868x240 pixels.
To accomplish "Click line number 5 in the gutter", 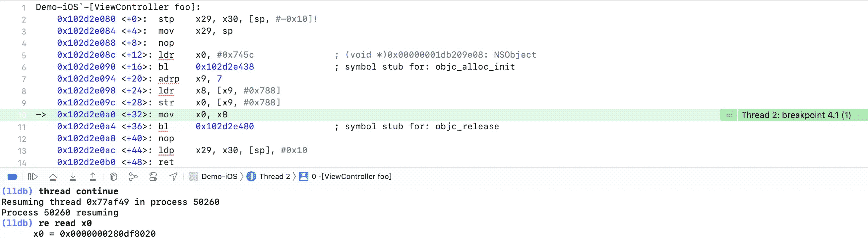I will point(24,55).
